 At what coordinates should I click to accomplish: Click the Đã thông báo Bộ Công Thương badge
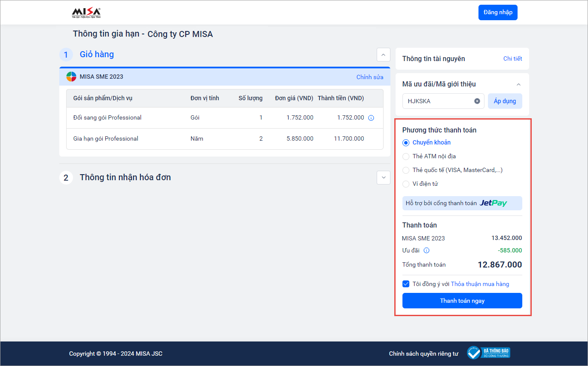[488, 353]
